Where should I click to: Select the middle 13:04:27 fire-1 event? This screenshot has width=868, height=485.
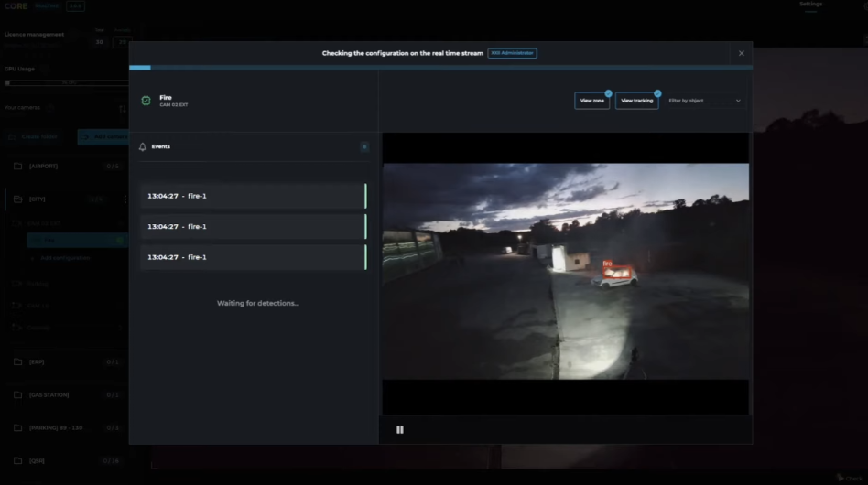tap(254, 227)
